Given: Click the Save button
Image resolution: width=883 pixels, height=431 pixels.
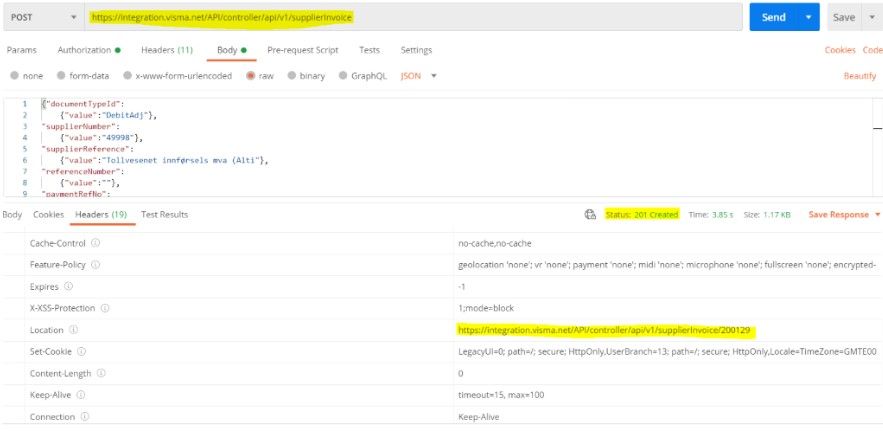Looking at the screenshot, I should (844, 17).
